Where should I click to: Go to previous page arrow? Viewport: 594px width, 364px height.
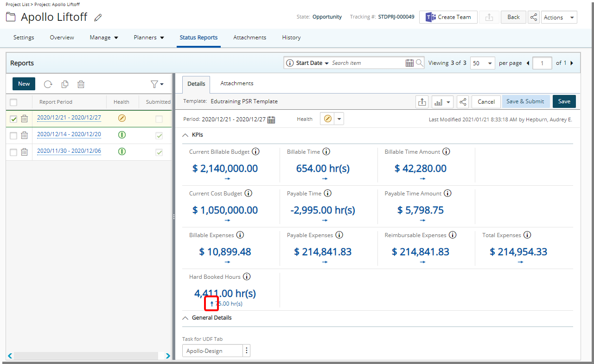pyautogui.click(x=528, y=63)
